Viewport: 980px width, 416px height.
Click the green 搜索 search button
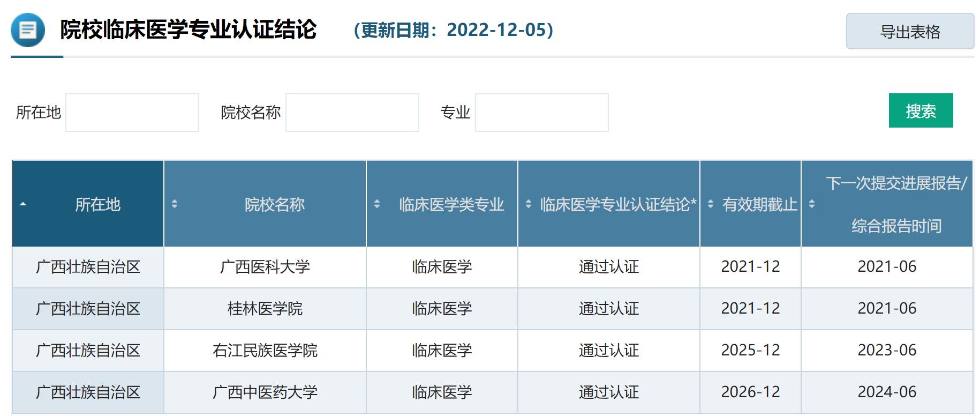pos(920,111)
